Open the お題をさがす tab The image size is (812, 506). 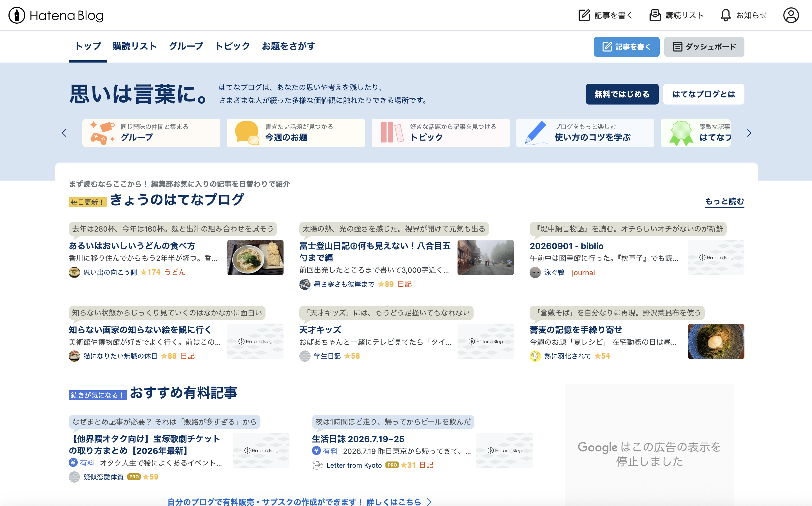[289, 46]
